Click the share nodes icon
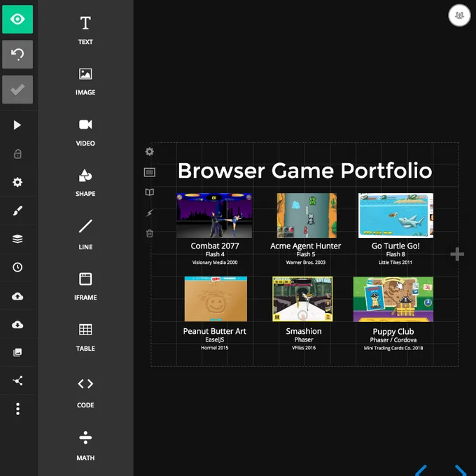This screenshot has height=476, width=476. tap(17, 381)
